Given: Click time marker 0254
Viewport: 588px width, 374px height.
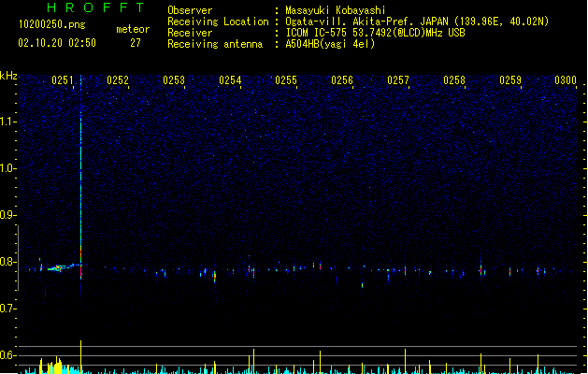Looking at the screenshot, I should tap(230, 80).
